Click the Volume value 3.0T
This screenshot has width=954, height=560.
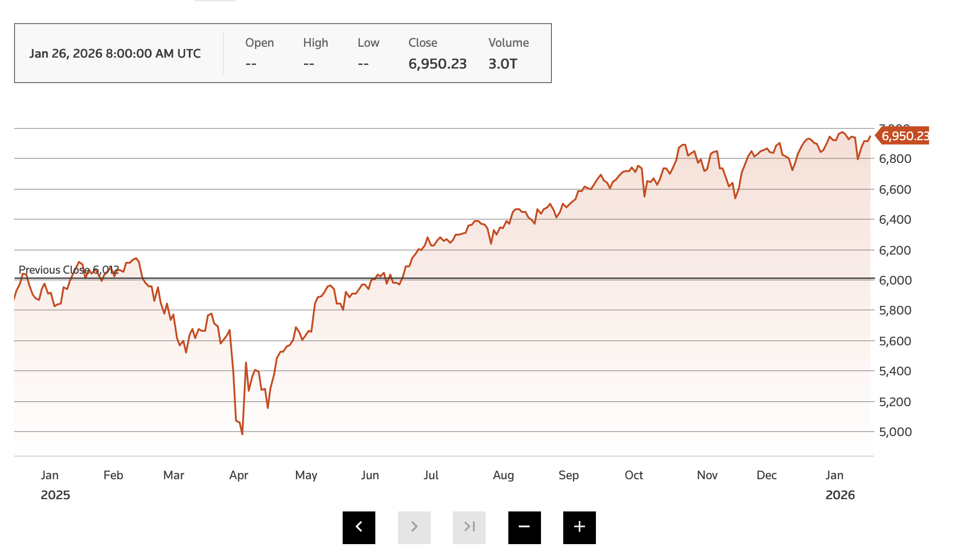pyautogui.click(x=502, y=64)
